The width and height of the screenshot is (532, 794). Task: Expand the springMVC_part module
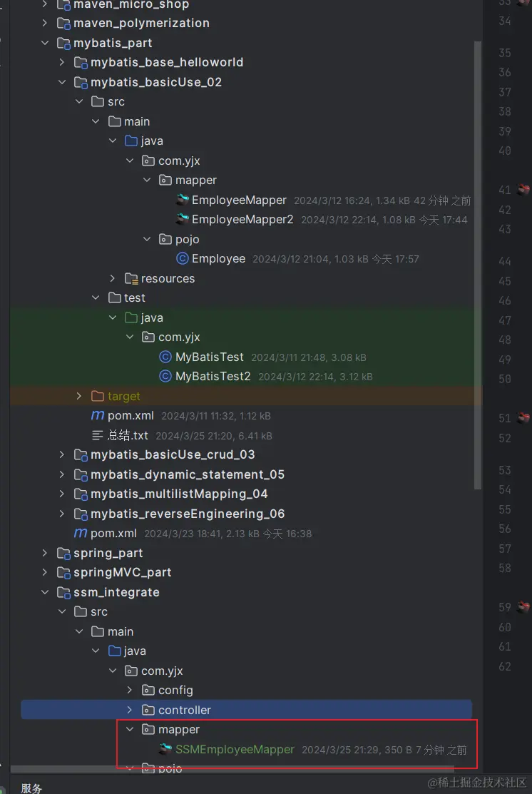click(45, 573)
